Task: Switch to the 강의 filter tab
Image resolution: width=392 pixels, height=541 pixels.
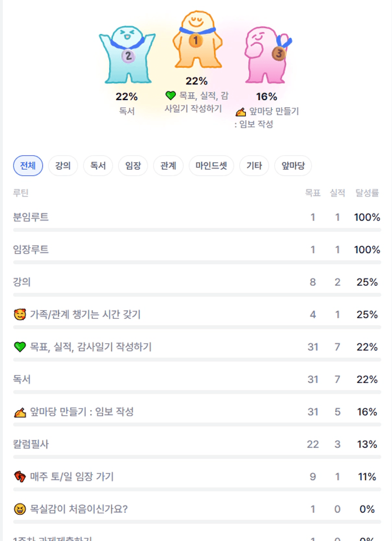Action: point(63,166)
